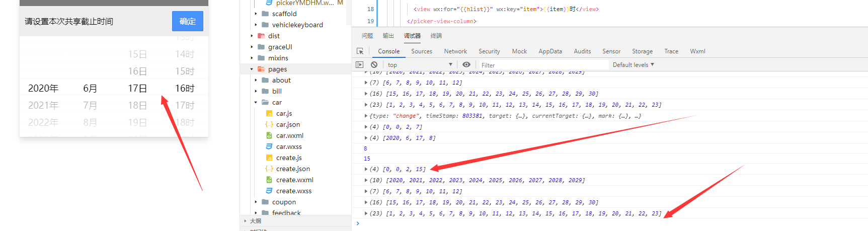Open the feedback folder
The image size is (868, 231).
coord(286,212)
